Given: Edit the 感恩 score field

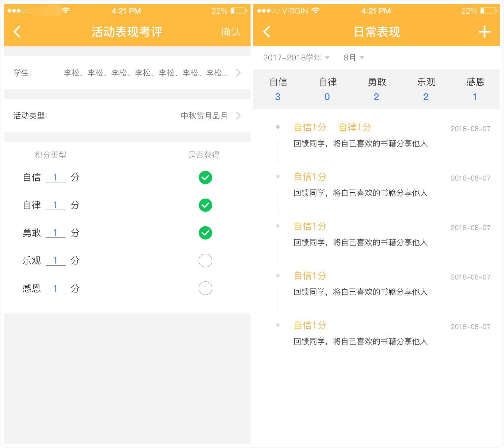Looking at the screenshot, I should (55, 288).
